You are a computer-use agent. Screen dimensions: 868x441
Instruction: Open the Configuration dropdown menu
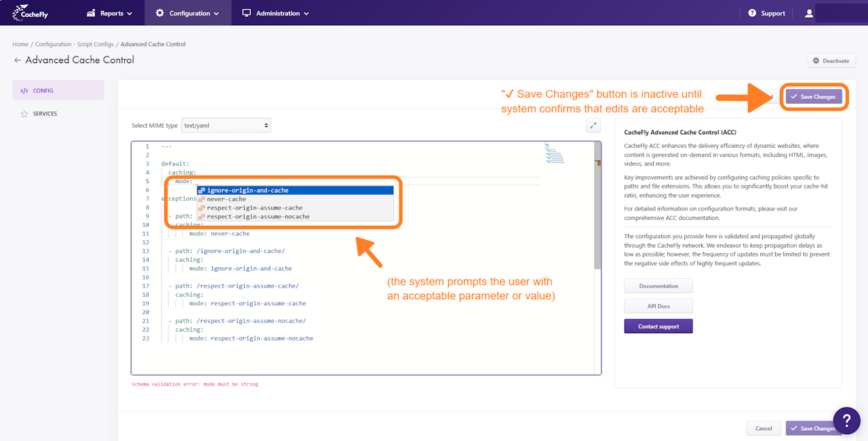(x=187, y=13)
